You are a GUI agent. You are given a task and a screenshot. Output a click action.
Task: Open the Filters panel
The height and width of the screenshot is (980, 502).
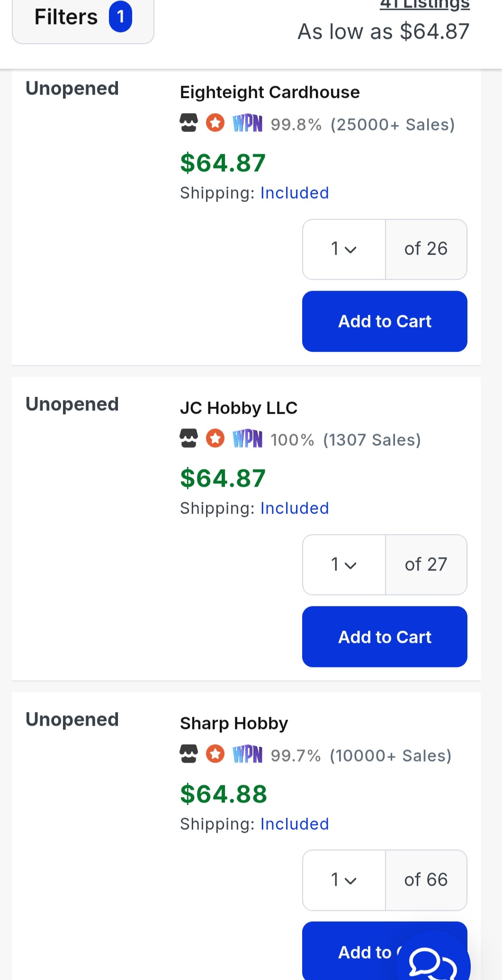83,18
